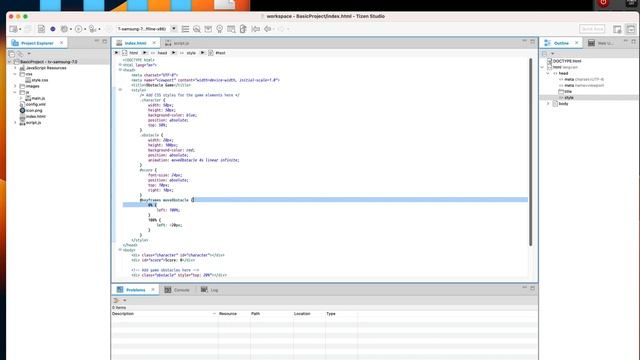
Task: Click the html breadcrumb item
Action: pyautogui.click(x=130, y=53)
